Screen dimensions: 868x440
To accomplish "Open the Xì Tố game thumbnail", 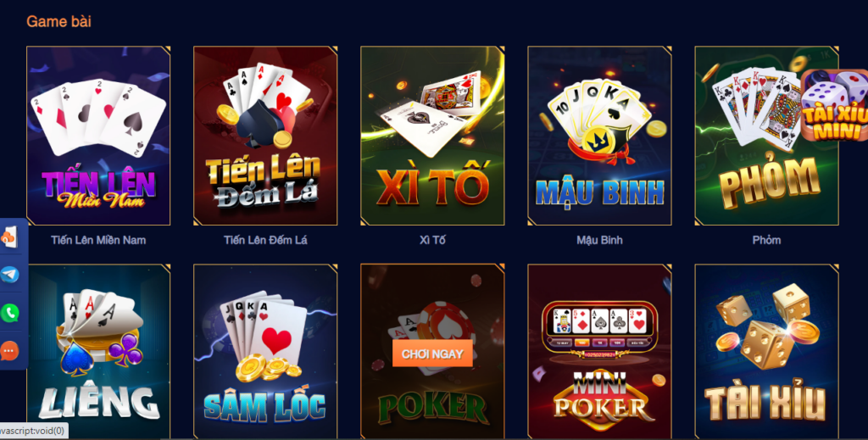I will pos(432,136).
